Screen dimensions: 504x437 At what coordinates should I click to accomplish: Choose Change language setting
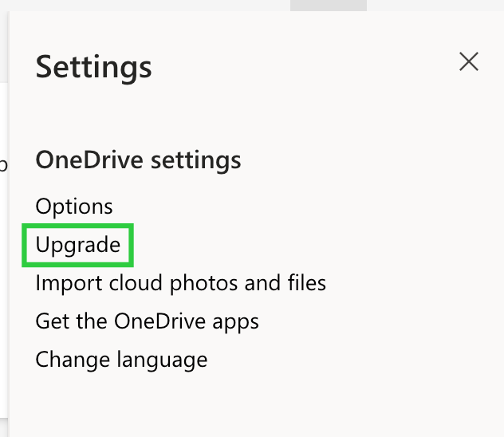[x=121, y=360]
